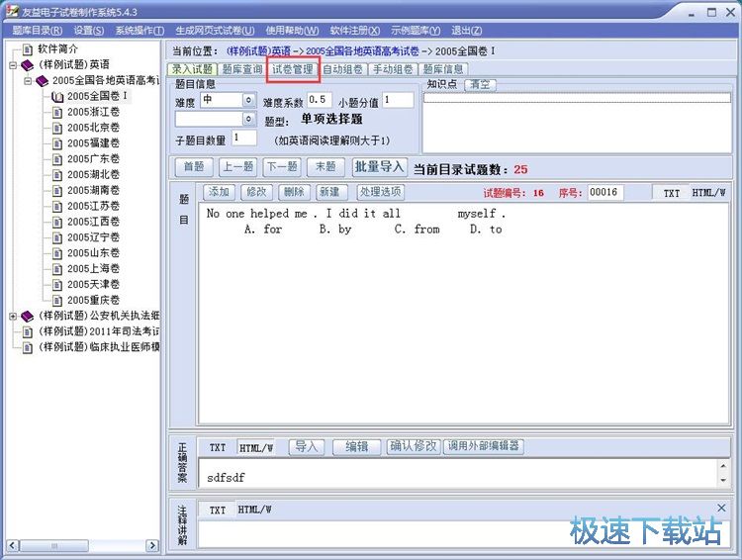This screenshot has height=560, width=742.
Task: Click the 修改 button
Action: coord(256,192)
